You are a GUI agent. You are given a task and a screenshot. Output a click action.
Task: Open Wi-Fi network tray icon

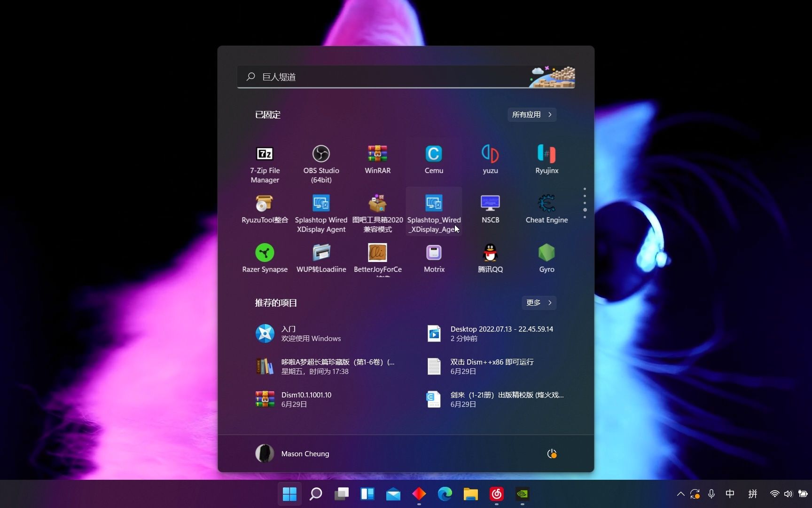774,494
